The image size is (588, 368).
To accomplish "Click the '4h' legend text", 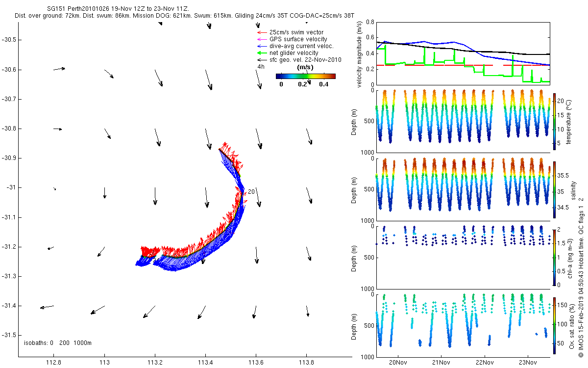I will click(261, 66).
